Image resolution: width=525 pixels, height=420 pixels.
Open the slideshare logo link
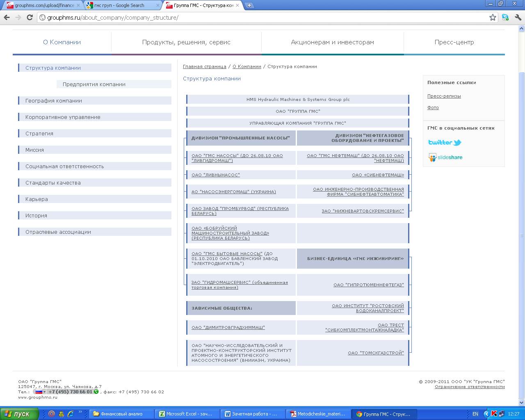pyautogui.click(x=445, y=157)
